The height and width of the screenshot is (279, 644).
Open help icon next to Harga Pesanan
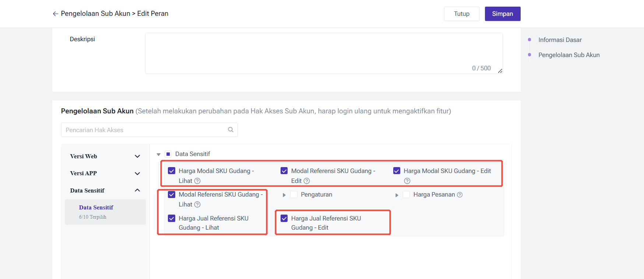(x=460, y=195)
